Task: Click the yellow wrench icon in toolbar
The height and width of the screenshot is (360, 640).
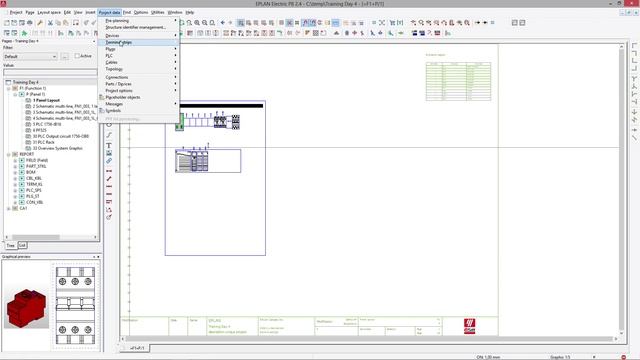Action: pyautogui.click(x=40, y=23)
